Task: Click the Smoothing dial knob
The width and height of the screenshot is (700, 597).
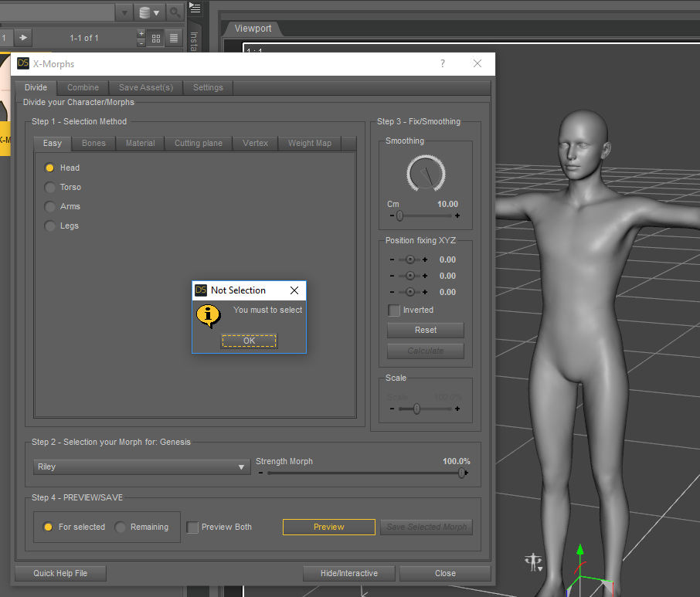Action: tap(425, 174)
